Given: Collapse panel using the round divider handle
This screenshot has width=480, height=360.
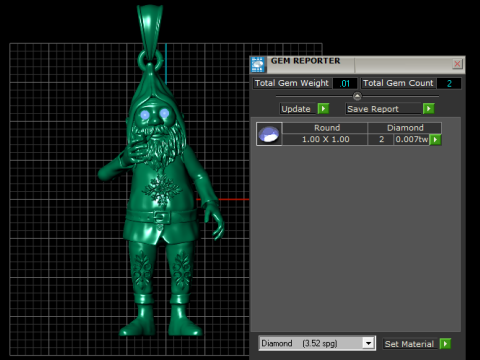Looking at the screenshot, I should (x=357, y=96).
